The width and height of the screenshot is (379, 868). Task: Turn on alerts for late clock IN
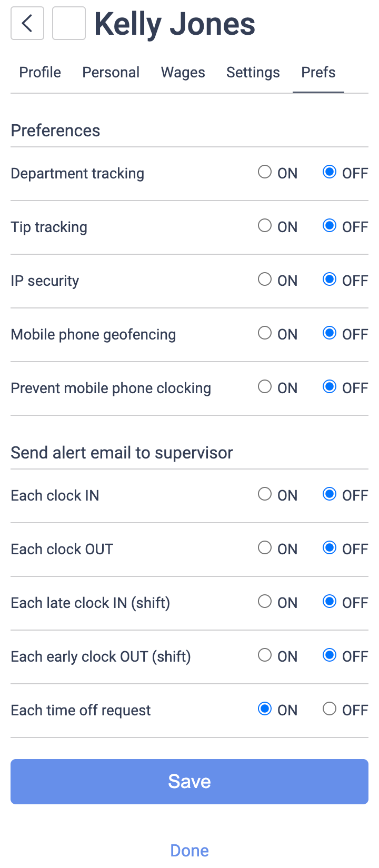coord(265,602)
